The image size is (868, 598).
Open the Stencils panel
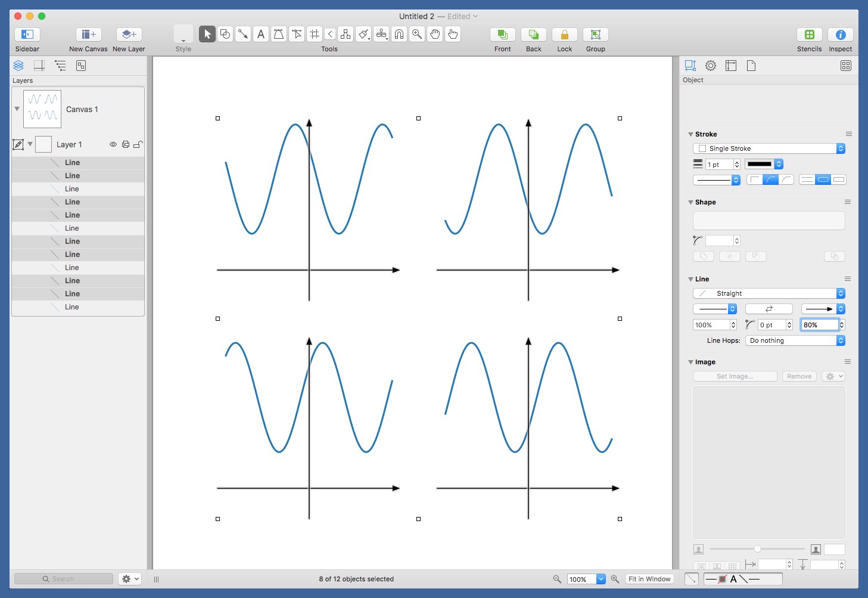point(809,35)
